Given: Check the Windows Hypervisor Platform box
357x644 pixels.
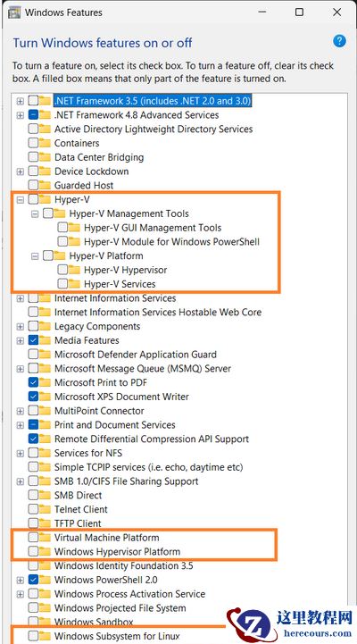Looking at the screenshot, I should pos(33,551).
